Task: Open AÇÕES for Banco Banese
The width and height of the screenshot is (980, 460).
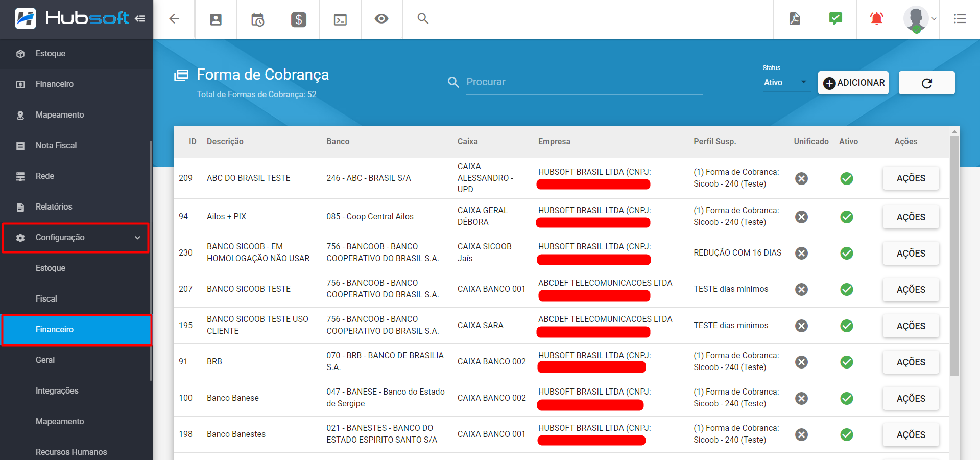Action: tap(911, 399)
